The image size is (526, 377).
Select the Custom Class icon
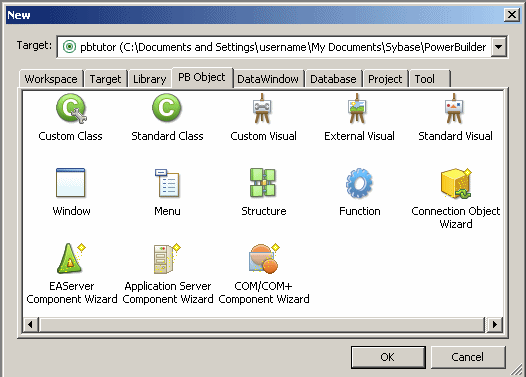coord(71,108)
